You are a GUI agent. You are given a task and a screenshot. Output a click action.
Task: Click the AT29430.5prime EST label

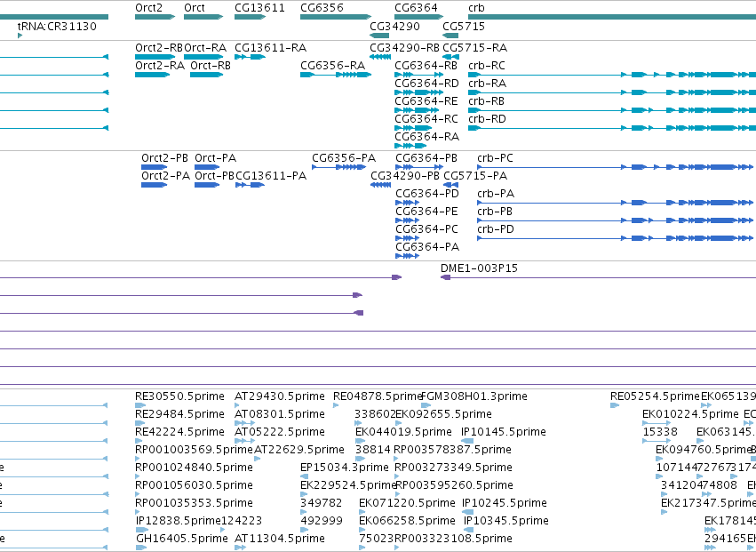(280, 396)
